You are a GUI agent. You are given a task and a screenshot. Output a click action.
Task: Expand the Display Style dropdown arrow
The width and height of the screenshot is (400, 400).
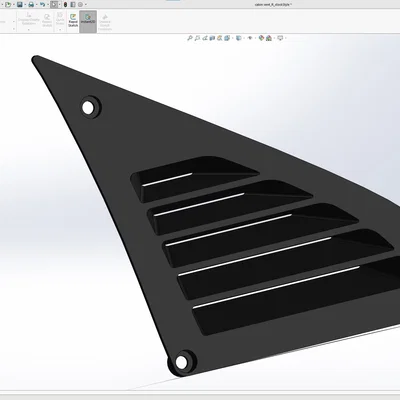pos(244,38)
